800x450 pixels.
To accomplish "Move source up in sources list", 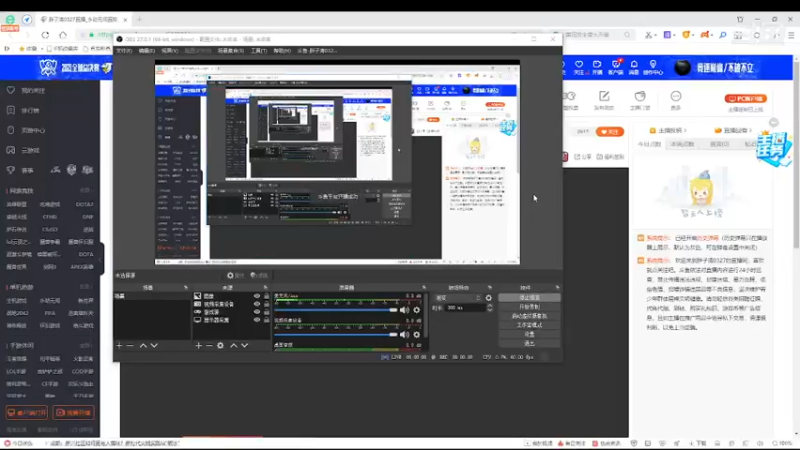I will (234, 345).
